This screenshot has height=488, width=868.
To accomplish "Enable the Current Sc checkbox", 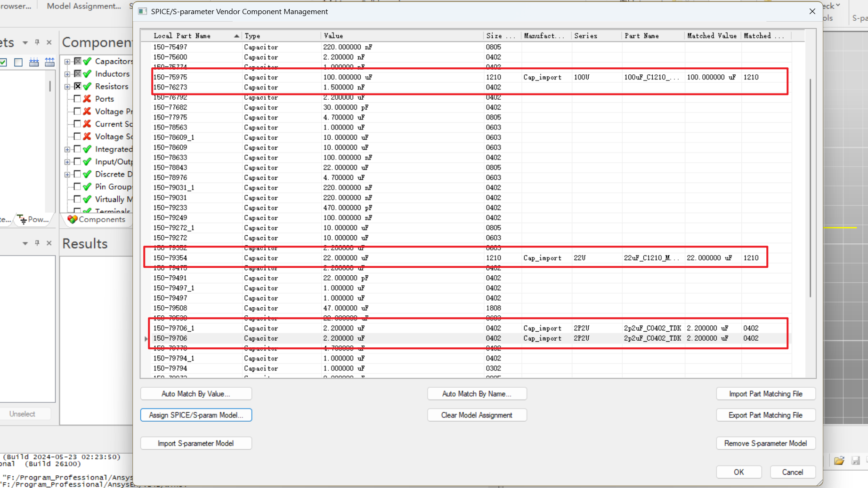I will coord(78,124).
